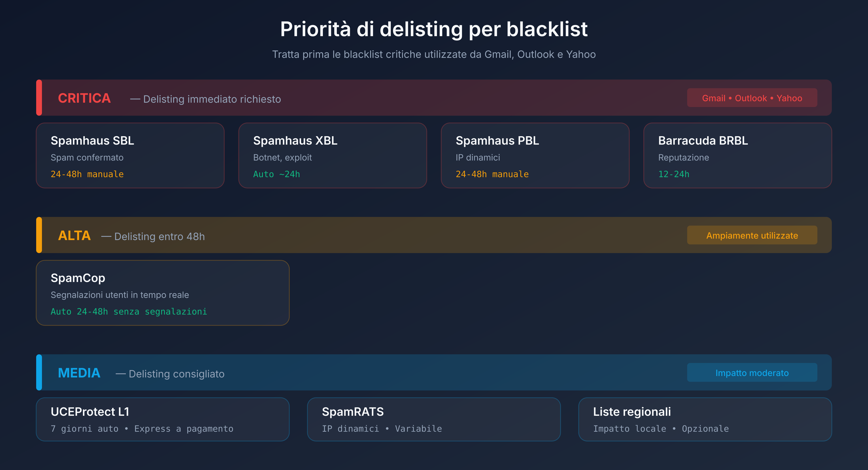Select the SpamCop card title

[78, 278]
